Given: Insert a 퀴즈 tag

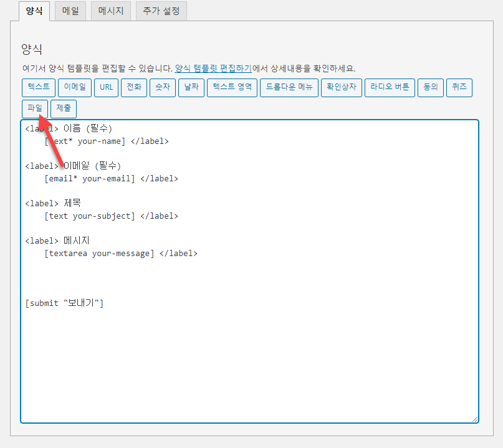Looking at the screenshot, I should coord(459,88).
